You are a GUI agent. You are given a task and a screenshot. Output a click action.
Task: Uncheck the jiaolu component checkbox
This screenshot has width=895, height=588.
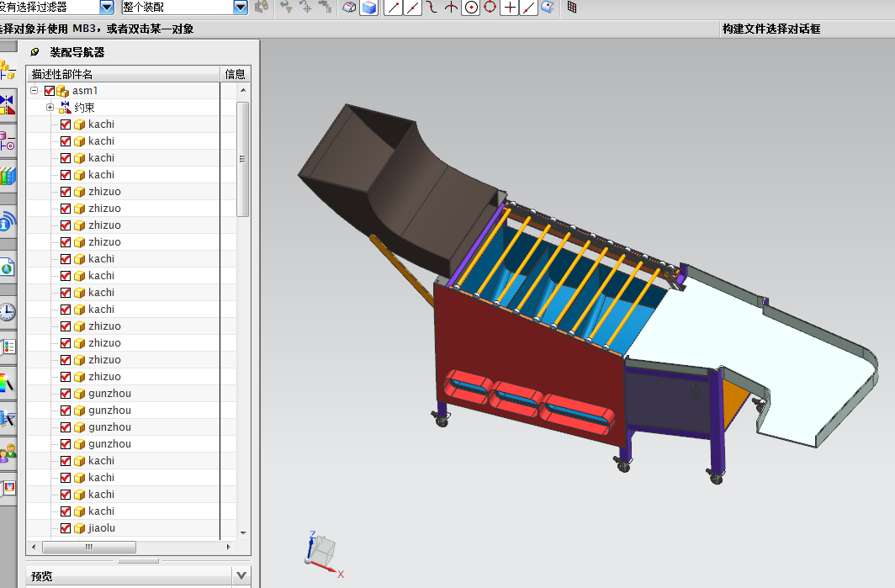tap(66, 528)
